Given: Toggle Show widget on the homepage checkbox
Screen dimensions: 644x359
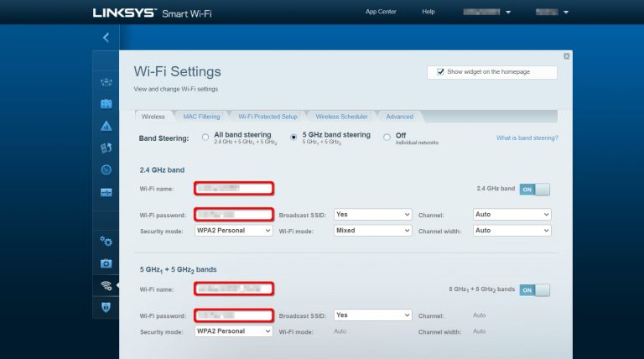Looking at the screenshot, I should 440,73.
